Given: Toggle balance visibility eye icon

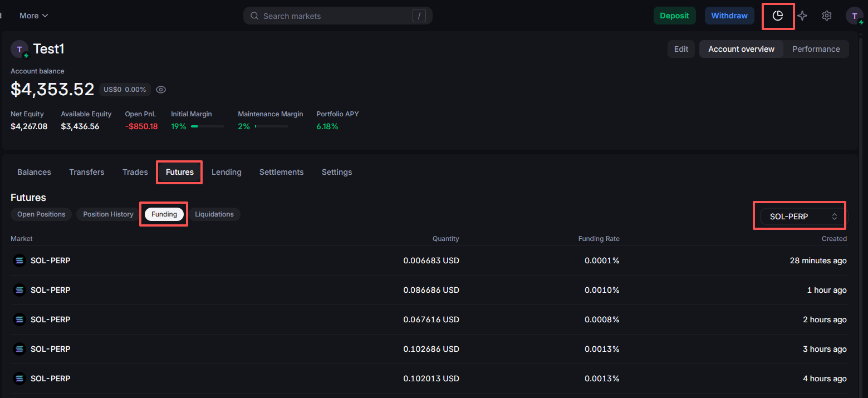Looking at the screenshot, I should pyautogui.click(x=161, y=90).
